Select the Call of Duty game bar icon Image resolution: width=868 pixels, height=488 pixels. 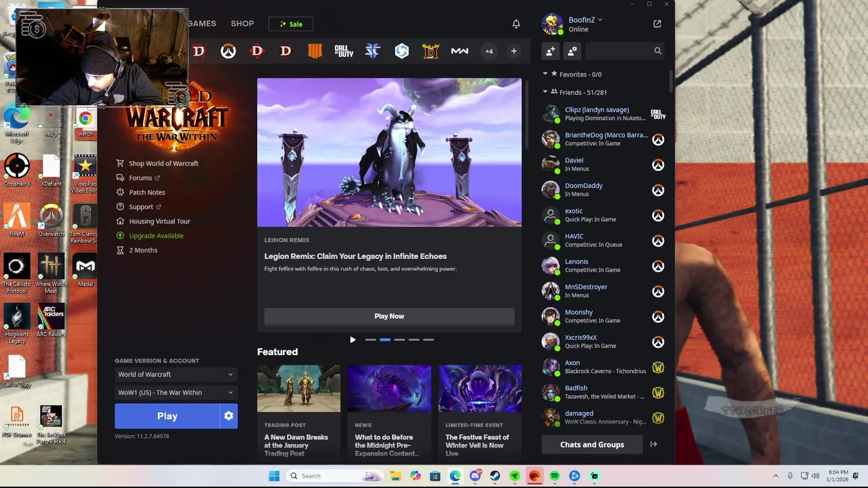[344, 51]
